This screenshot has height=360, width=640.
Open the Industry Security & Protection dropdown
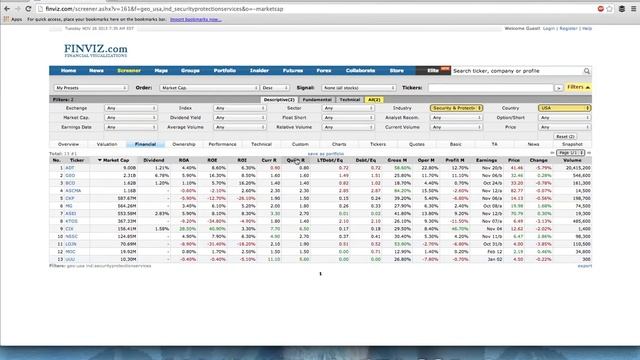(456, 108)
